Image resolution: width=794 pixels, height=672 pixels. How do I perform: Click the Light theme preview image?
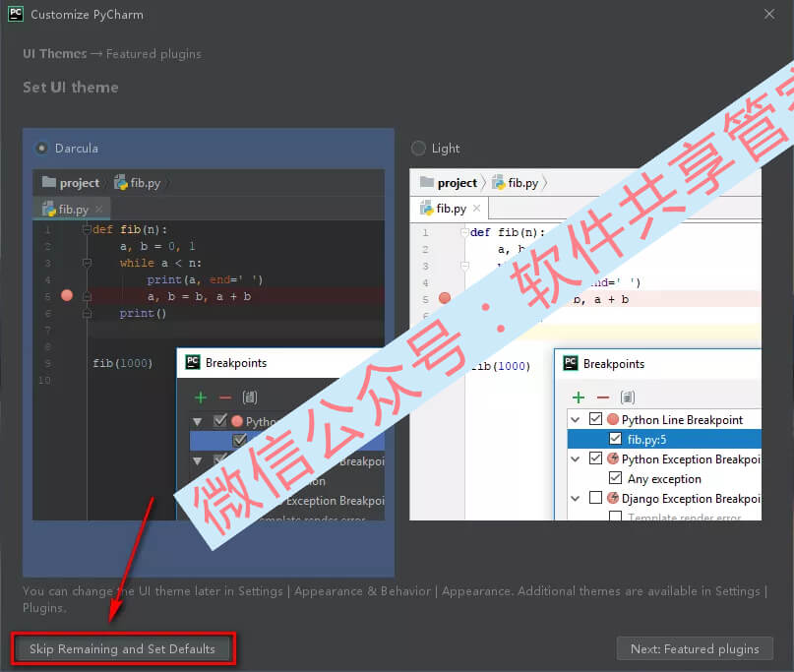point(584,344)
